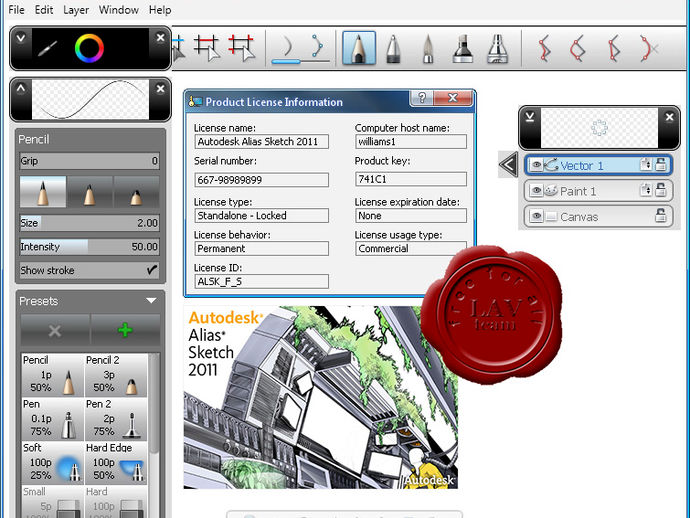Click the presets list scrollbar
This screenshot has width=690, height=518.
tap(154, 405)
